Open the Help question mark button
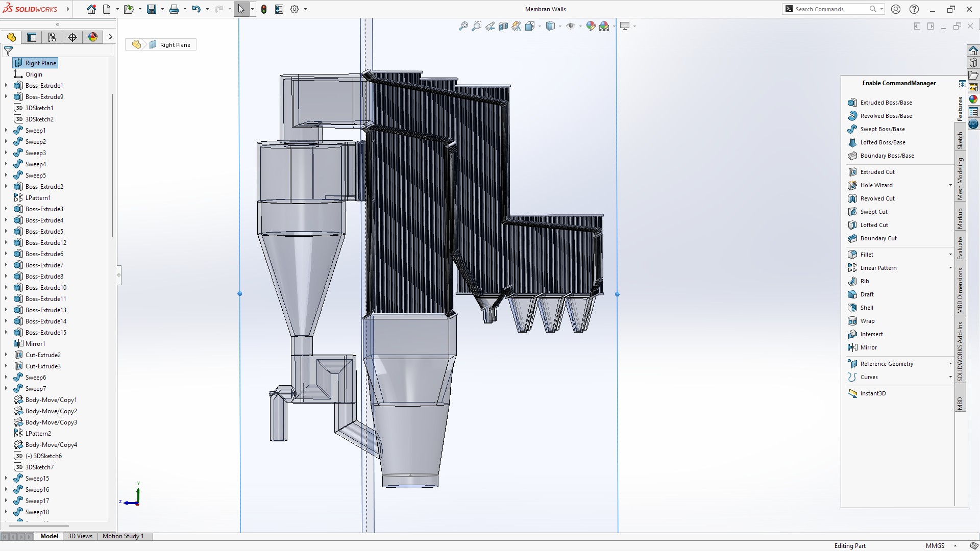 click(x=914, y=9)
